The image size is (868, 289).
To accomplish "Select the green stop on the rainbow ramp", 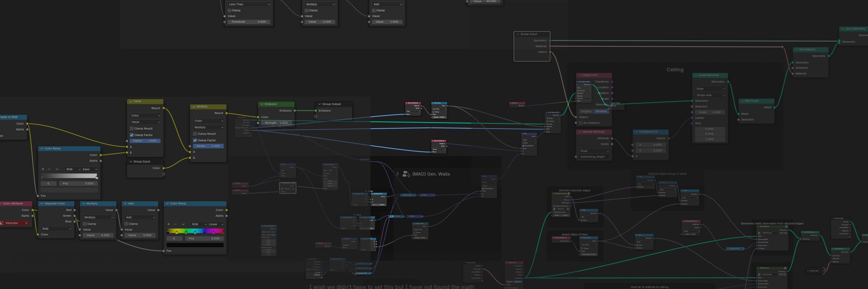I will (186, 232).
